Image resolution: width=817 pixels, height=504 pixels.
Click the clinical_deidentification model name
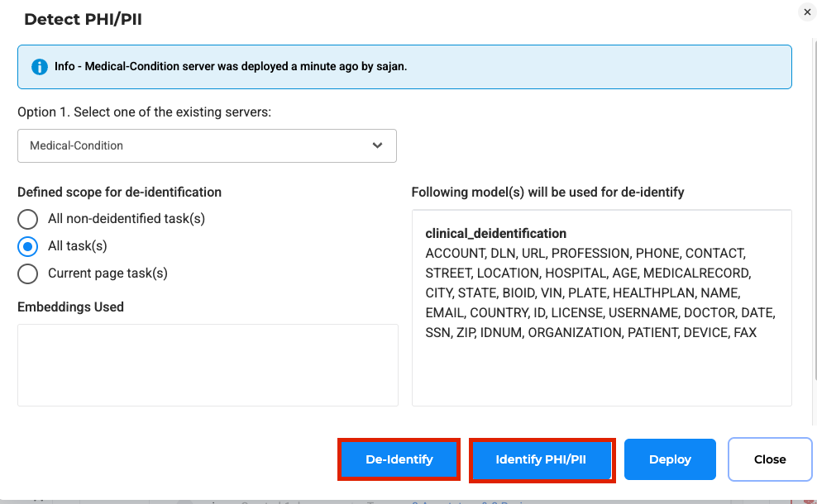[495, 233]
